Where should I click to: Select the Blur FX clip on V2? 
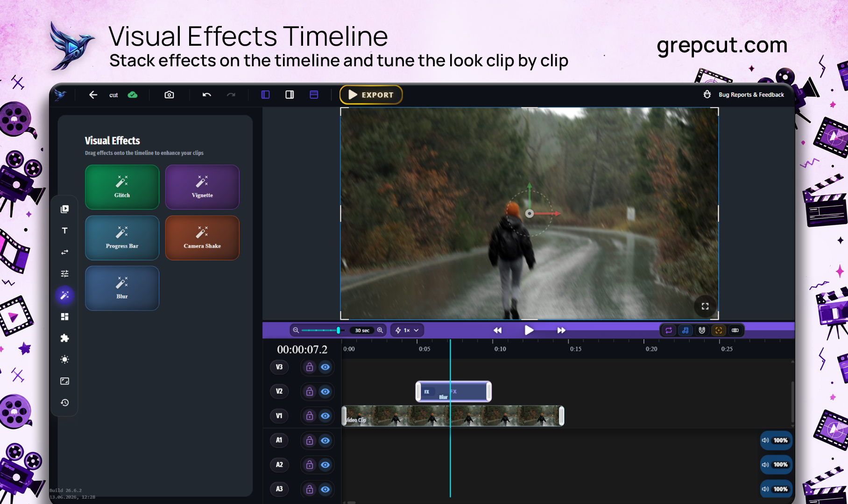tap(453, 392)
